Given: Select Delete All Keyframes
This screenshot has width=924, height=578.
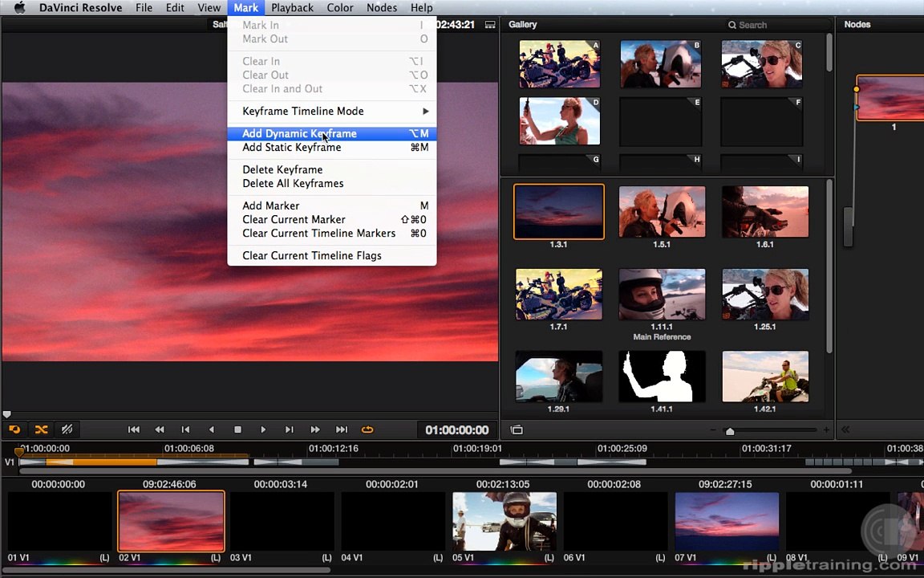Looking at the screenshot, I should 332,183.
